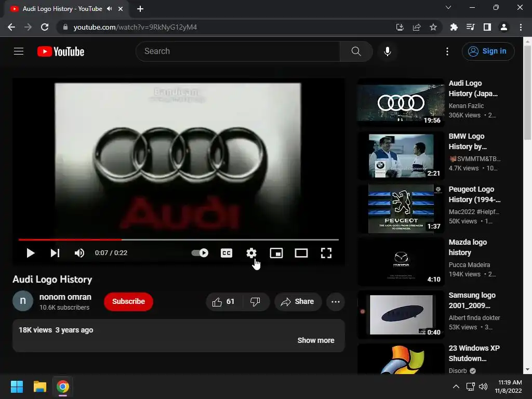The width and height of the screenshot is (532, 399).
Task: Expand description with Show more
Action: (x=316, y=340)
